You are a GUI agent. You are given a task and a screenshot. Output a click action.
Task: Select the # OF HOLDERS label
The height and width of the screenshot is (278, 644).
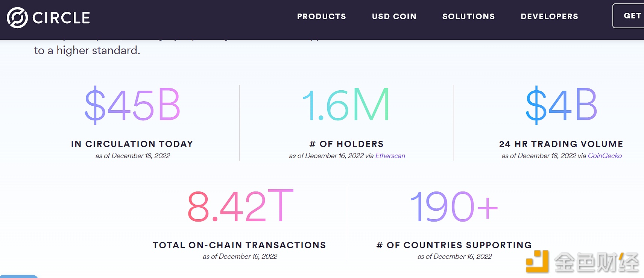pyautogui.click(x=346, y=144)
